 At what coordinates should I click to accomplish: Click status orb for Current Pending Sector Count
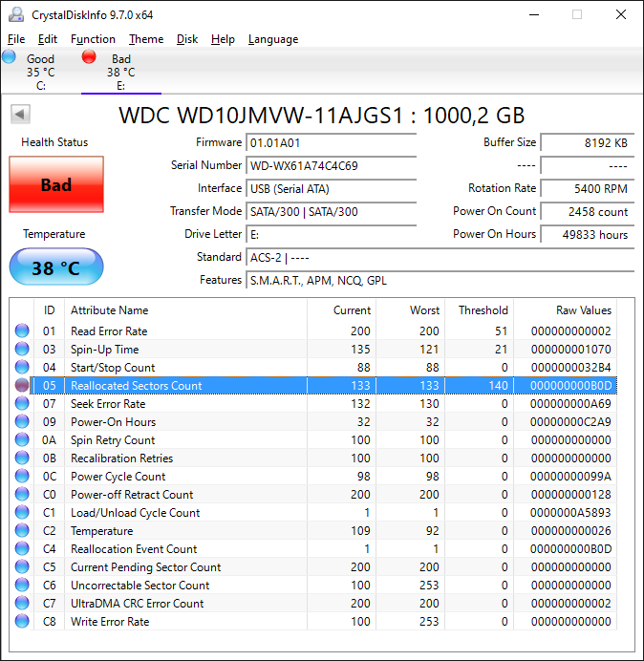[x=22, y=566]
